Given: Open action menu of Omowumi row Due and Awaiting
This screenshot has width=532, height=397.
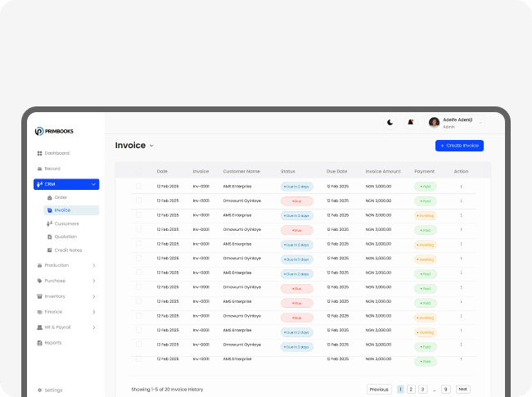Looking at the screenshot, I should (461, 316).
